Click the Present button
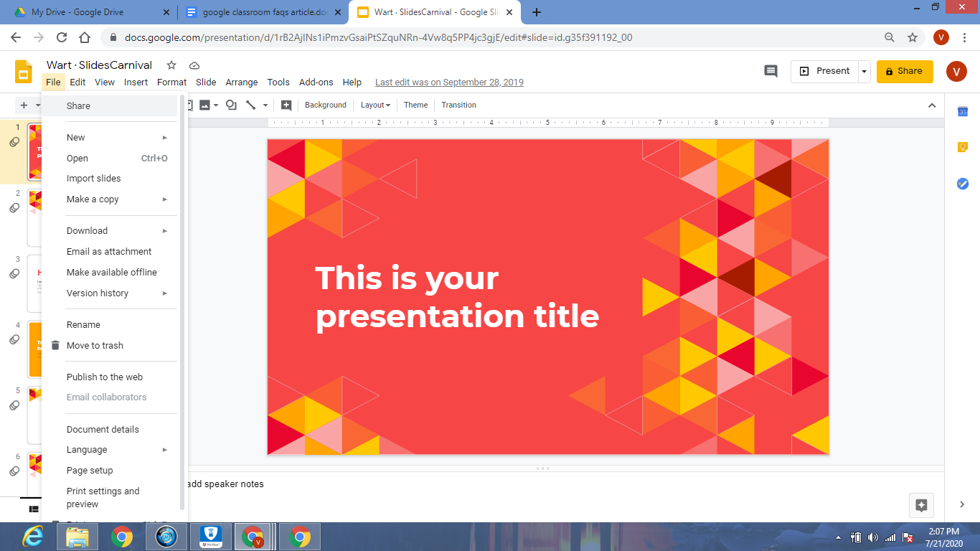The image size is (980, 551). [x=824, y=71]
